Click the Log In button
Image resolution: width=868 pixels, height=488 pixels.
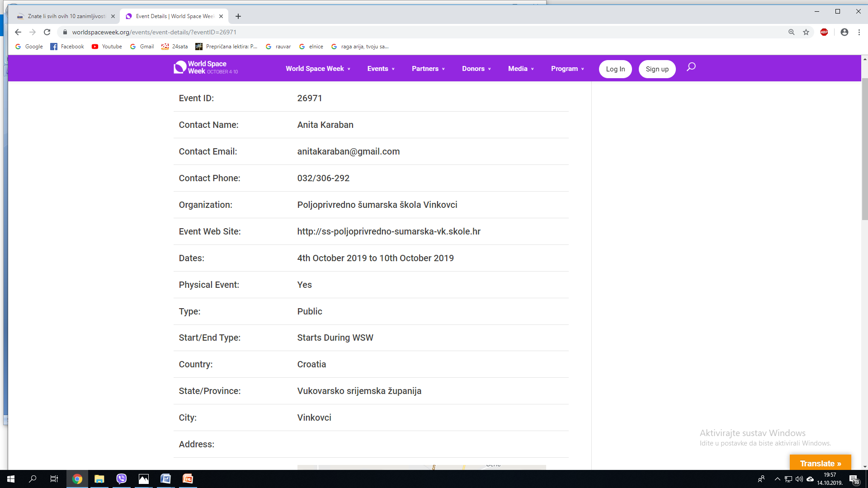[x=615, y=69]
